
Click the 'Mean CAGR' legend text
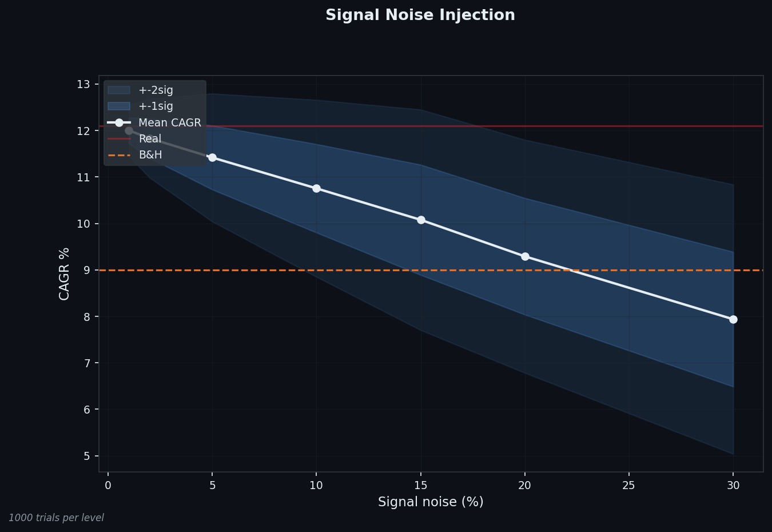point(170,123)
